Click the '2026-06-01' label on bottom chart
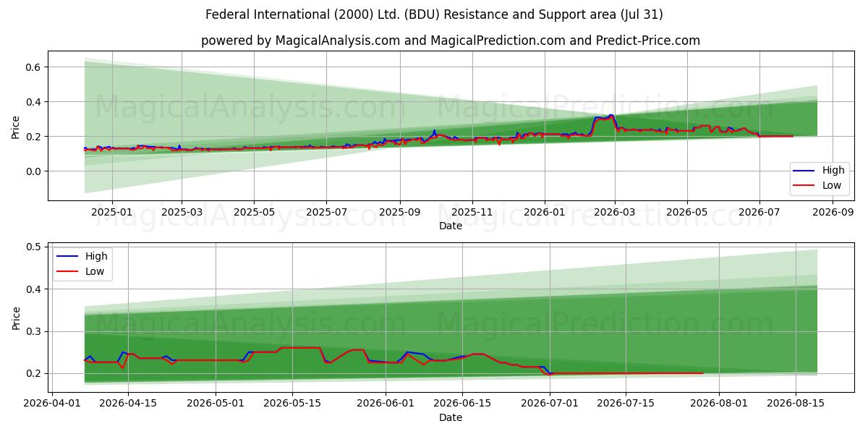 tap(385, 404)
